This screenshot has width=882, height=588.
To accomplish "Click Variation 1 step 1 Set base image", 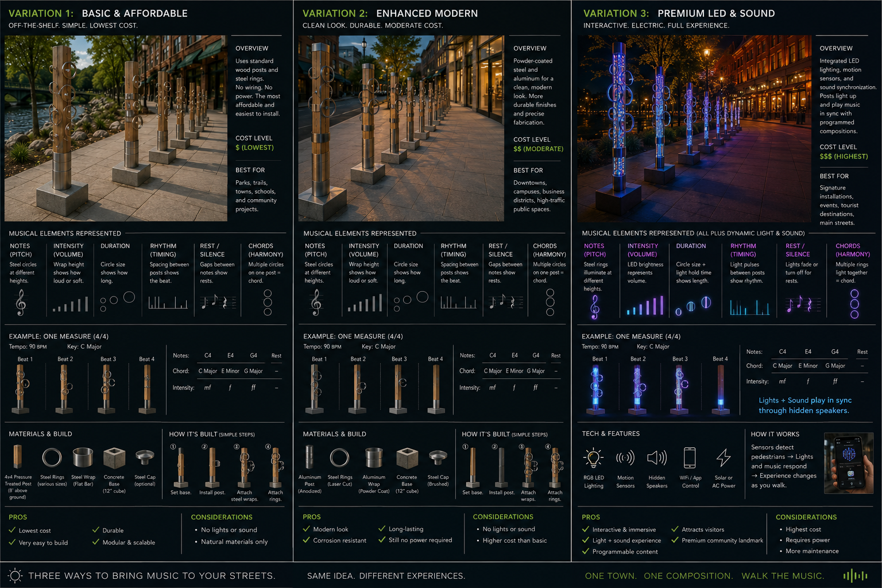I will [x=181, y=467].
